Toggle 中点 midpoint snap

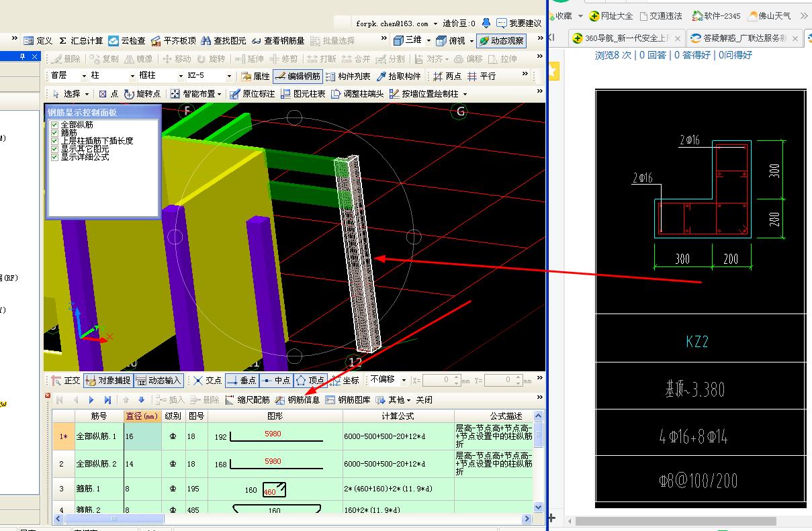tap(276, 381)
